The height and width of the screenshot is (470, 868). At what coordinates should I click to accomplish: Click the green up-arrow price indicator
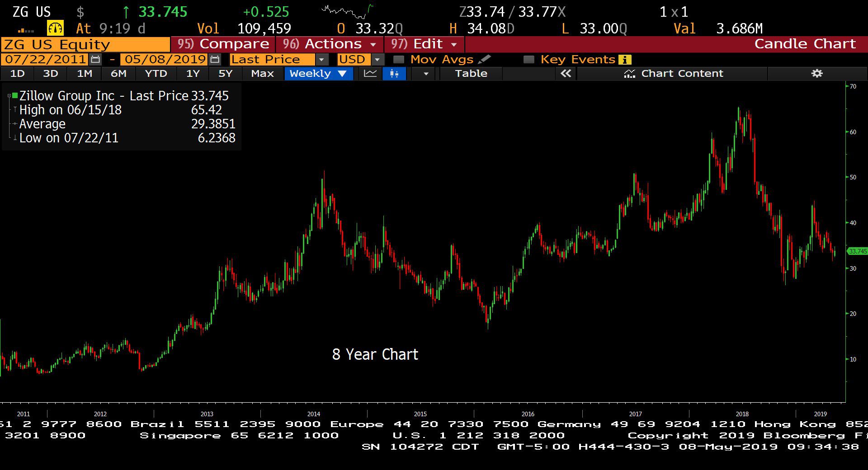(126, 12)
